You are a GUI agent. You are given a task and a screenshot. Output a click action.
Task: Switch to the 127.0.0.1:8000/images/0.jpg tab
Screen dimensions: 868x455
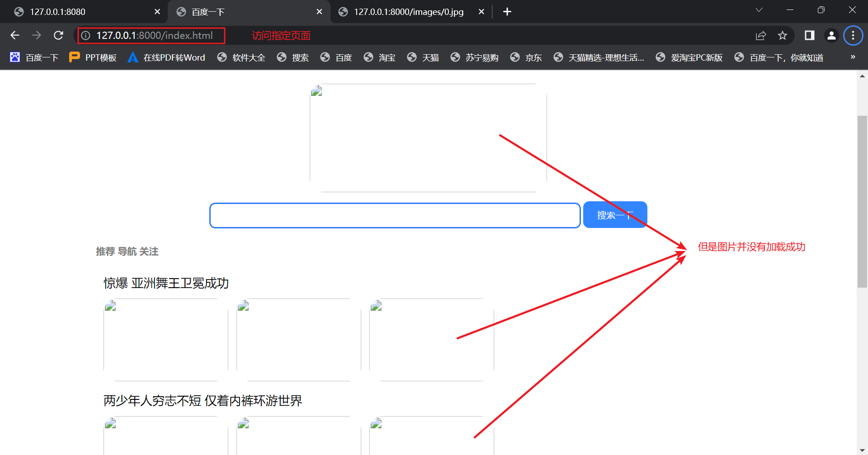click(x=411, y=12)
